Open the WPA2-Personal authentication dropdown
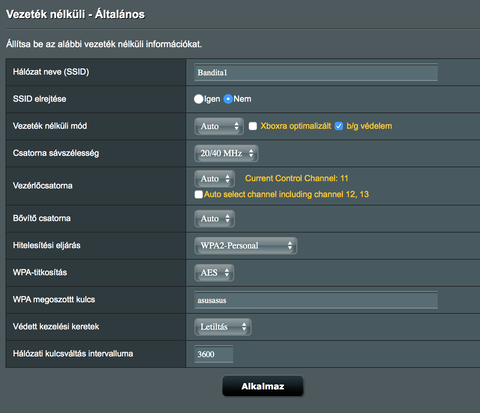480x413 pixels. click(246, 246)
